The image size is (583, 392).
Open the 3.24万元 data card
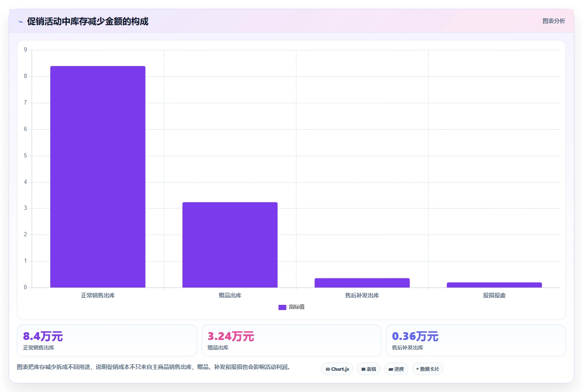[x=291, y=340]
